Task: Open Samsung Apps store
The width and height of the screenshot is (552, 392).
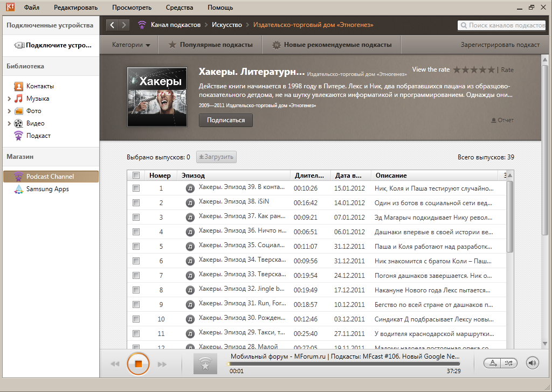Action: click(47, 189)
